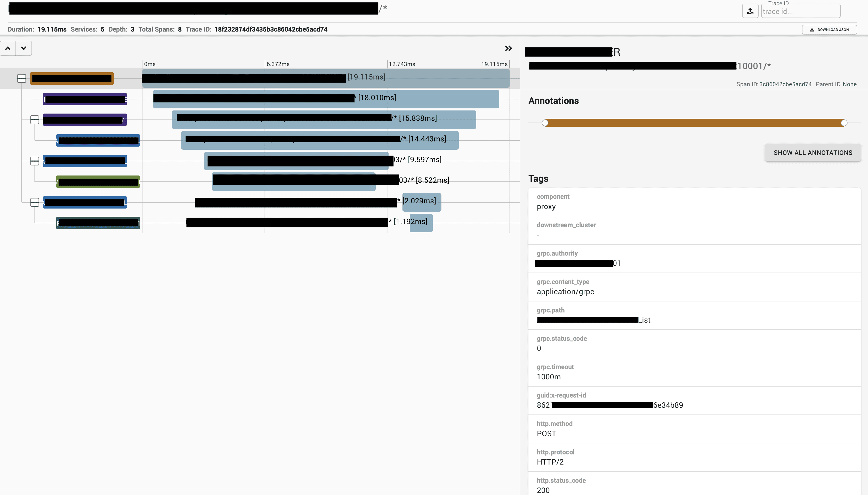Click the downstream_cluster tag row
The width and height of the screenshot is (868, 495).
(x=694, y=230)
